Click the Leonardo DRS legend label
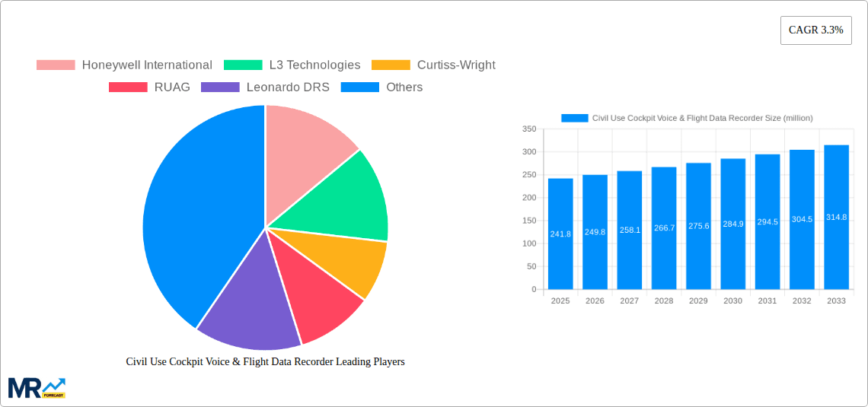Viewport: 868px width, 407px height. click(x=288, y=87)
